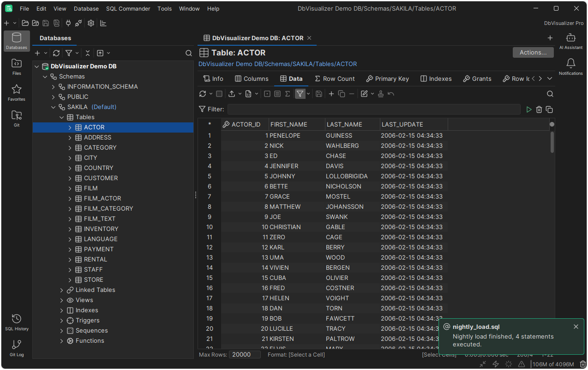The image size is (588, 370).
Task: Refresh the Databases tree
Action: click(x=56, y=53)
